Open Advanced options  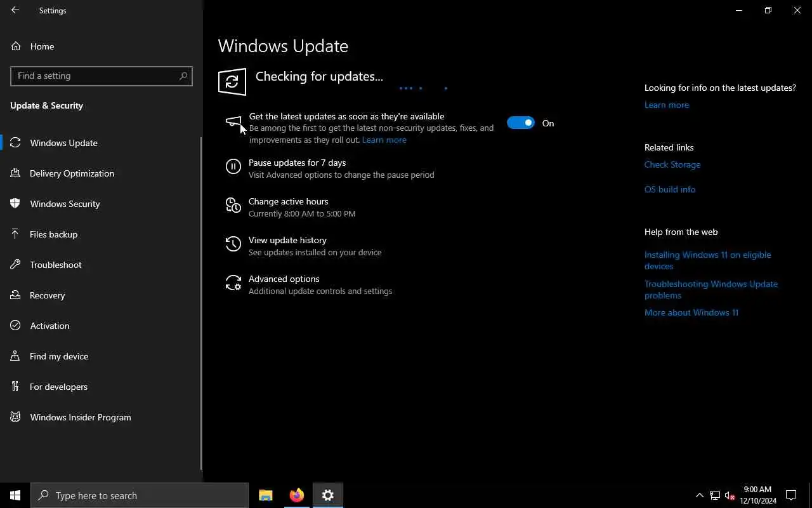(x=284, y=279)
